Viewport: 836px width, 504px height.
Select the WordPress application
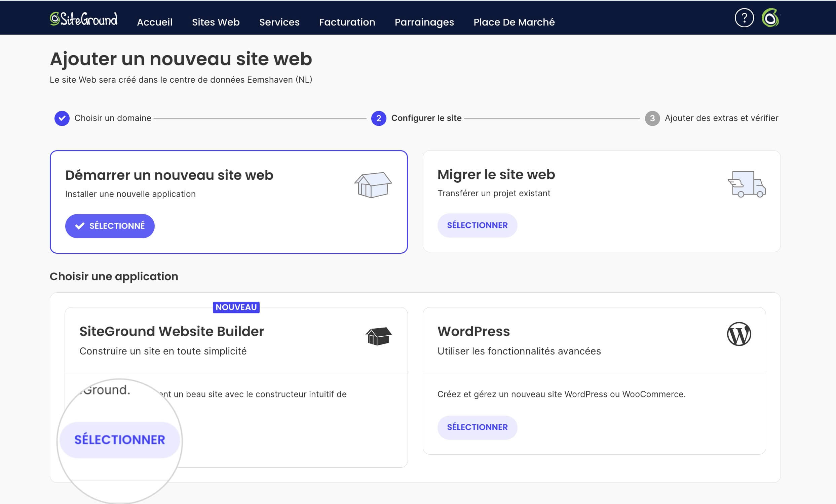pyautogui.click(x=477, y=427)
